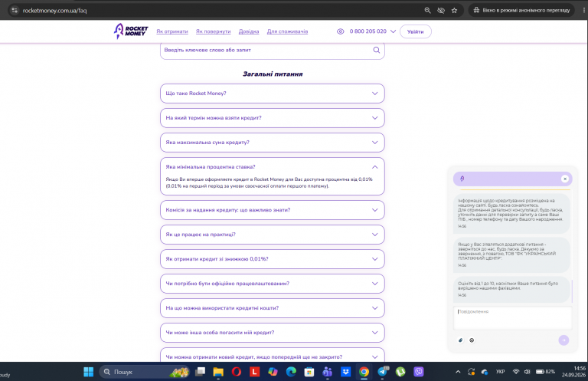Open Telegram from the taskbar
The height and width of the screenshot is (381, 588).
tap(382, 372)
